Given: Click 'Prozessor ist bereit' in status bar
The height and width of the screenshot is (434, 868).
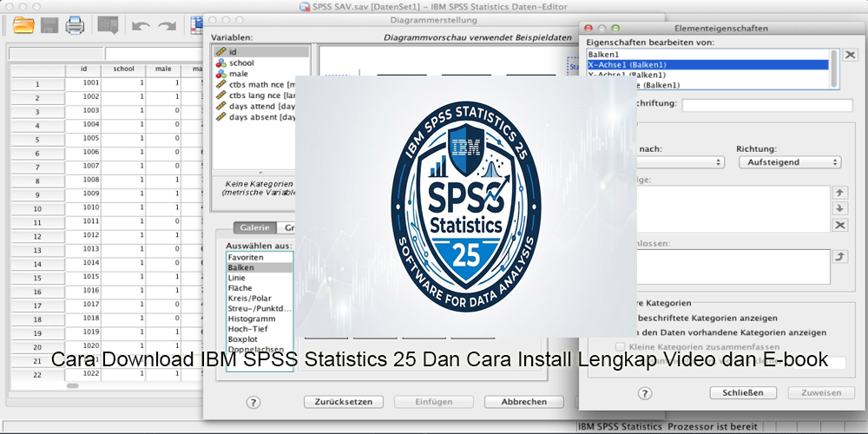Looking at the screenshot, I should tap(712, 427).
